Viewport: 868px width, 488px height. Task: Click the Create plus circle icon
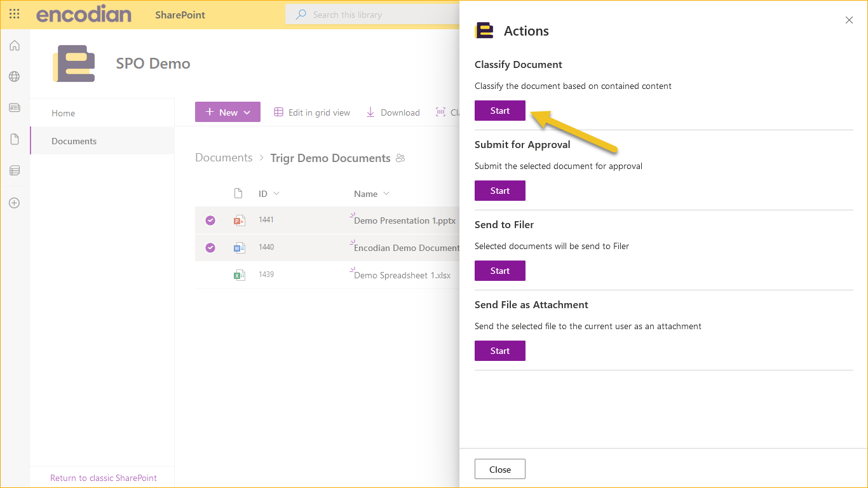click(14, 203)
